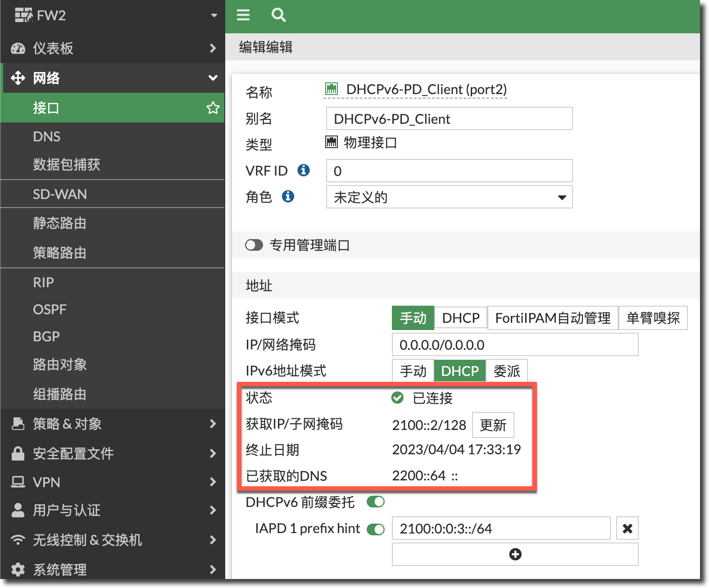This screenshot has width=709, height=588.
Task: Click the hamburger menu icon in header
Action: (243, 15)
